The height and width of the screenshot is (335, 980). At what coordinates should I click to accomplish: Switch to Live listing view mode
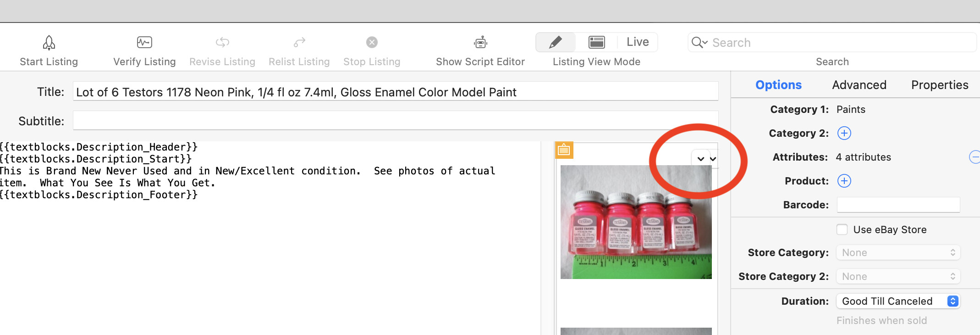(x=637, y=42)
